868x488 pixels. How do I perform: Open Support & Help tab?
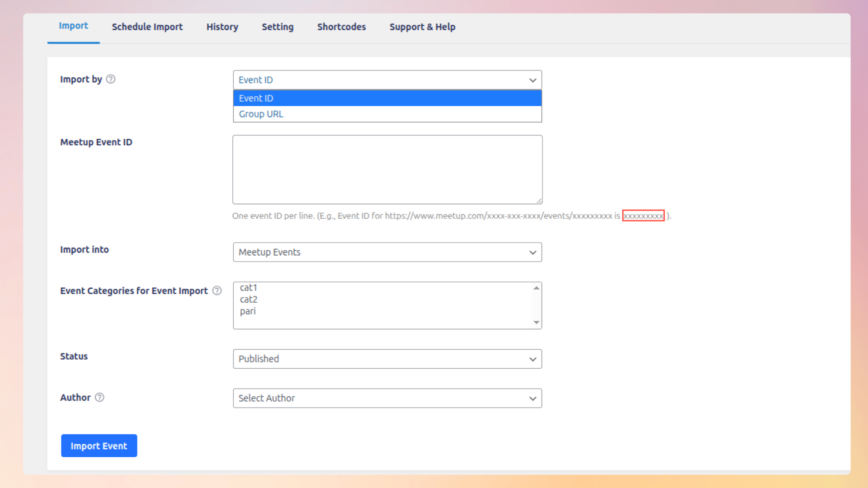[422, 27]
